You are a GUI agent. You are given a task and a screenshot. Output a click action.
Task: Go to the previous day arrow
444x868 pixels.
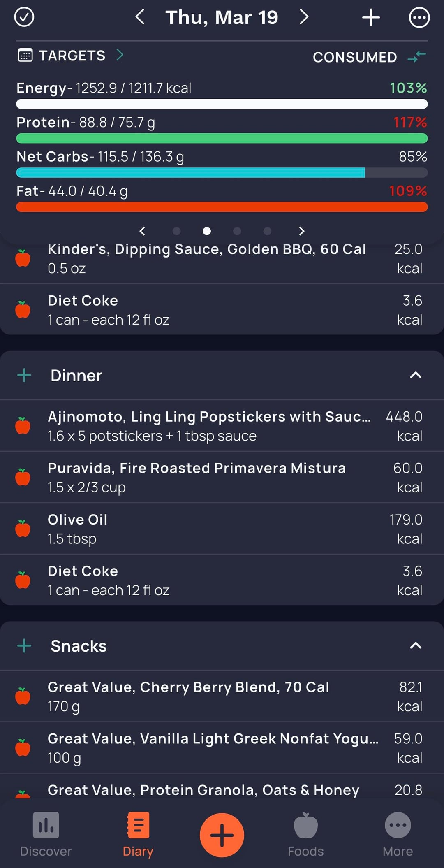[140, 17]
